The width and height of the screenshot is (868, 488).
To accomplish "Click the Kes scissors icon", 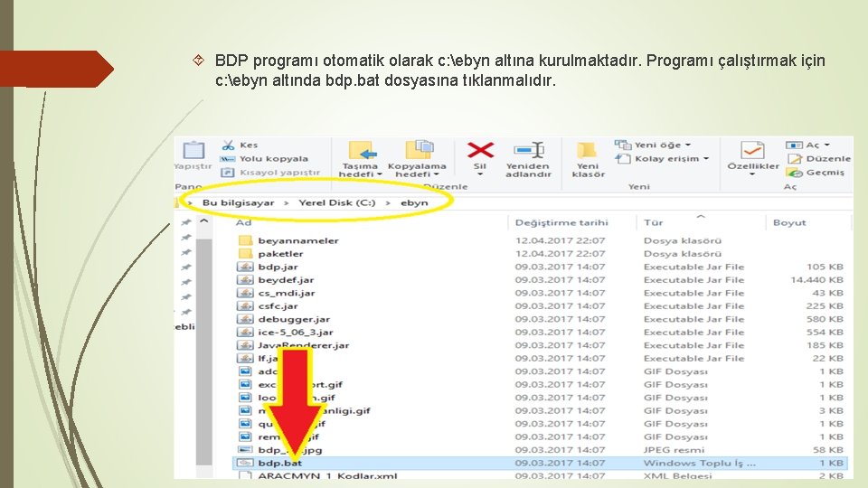I will pos(228,145).
